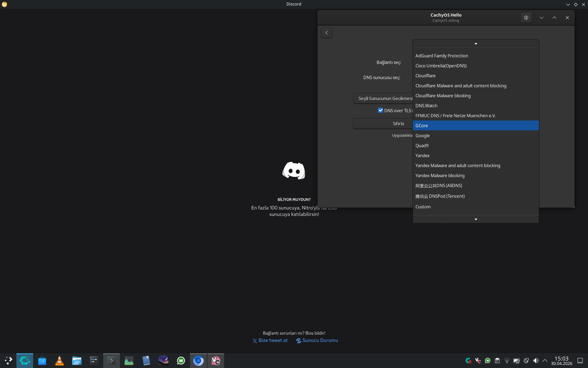Select the Custom DNS option
The height and width of the screenshot is (368, 588).
(476, 207)
